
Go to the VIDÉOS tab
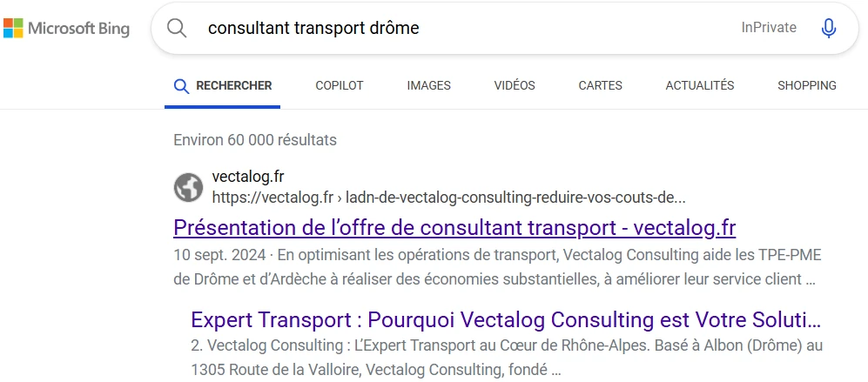coord(515,85)
